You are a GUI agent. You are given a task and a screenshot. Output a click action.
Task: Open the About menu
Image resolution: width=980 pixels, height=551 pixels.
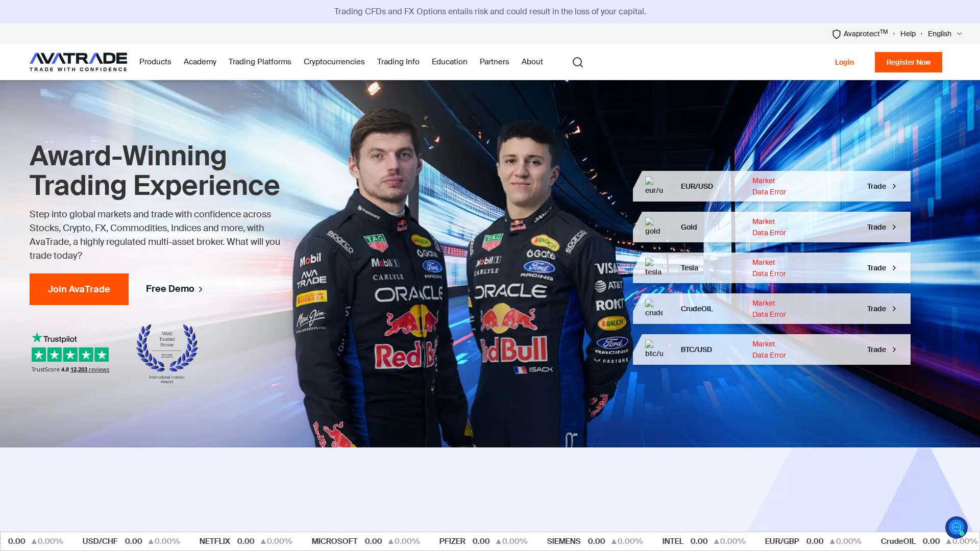pos(532,62)
